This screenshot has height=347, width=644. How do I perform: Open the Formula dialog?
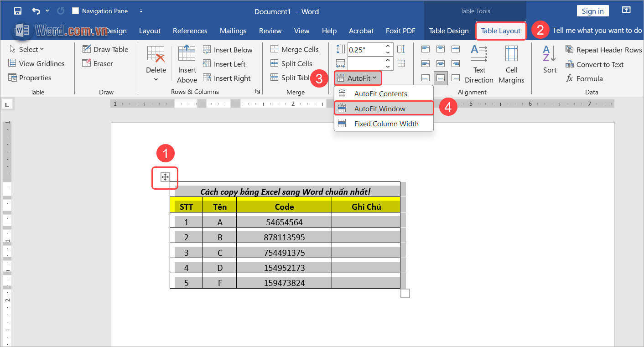(584, 78)
